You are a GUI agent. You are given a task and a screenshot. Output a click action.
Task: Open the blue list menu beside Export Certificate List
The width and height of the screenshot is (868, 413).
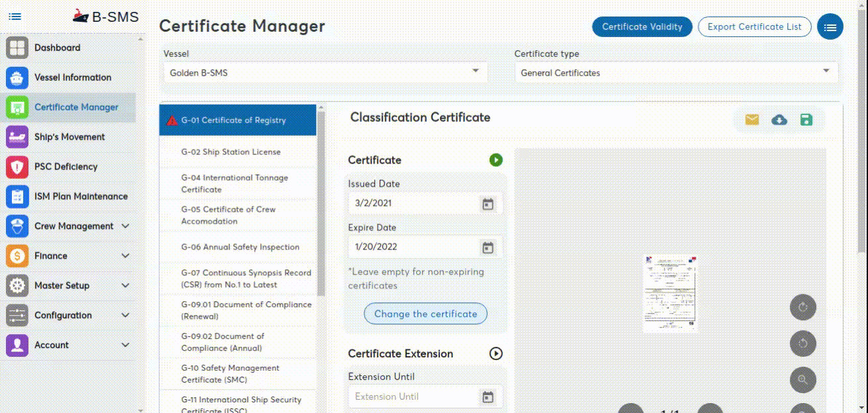coord(830,26)
